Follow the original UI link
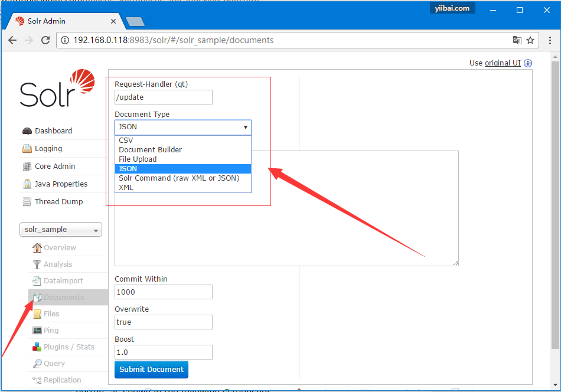561x392 pixels. tap(503, 63)
